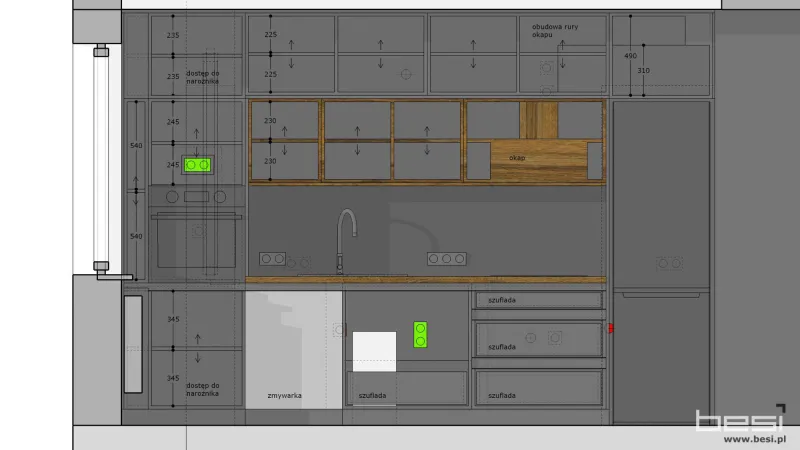This screenshot has height=450, width=800.
Task: Click the 'obudowa rury okapu' label
Action: pyautogui.click(x=555, y=31)
